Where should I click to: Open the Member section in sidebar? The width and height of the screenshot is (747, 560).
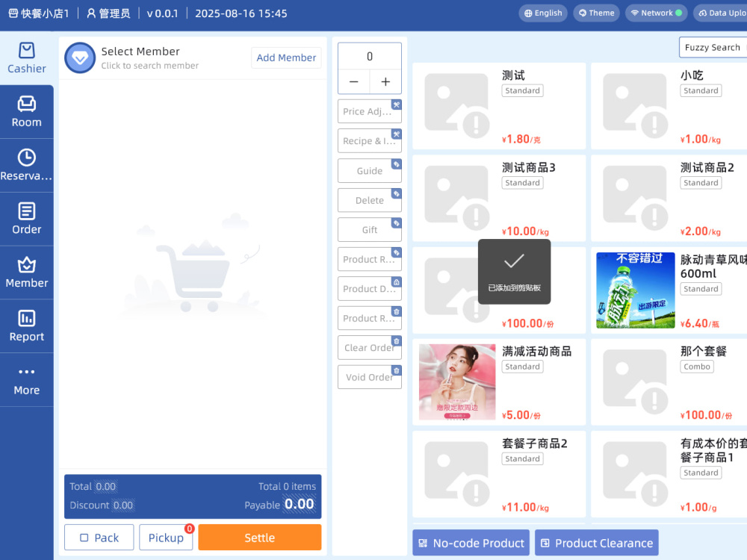[x=27, y=273]
